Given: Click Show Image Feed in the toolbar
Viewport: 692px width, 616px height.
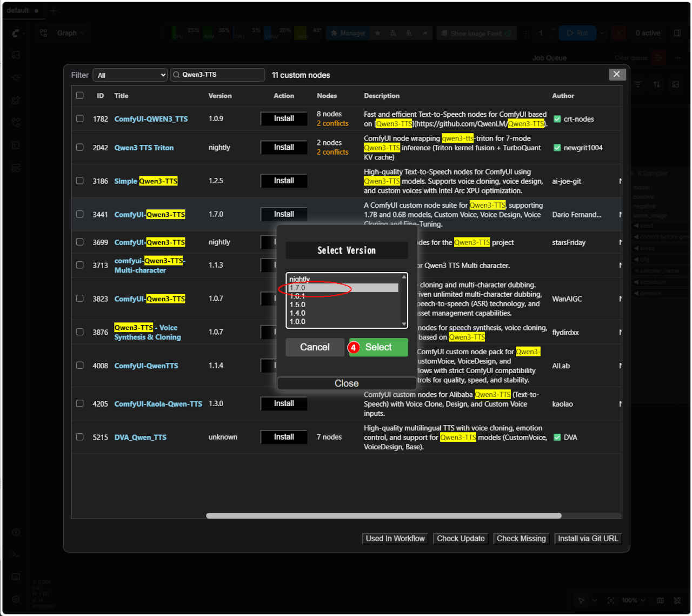Looking at the screenshot, I should click(x=476, y=33).
